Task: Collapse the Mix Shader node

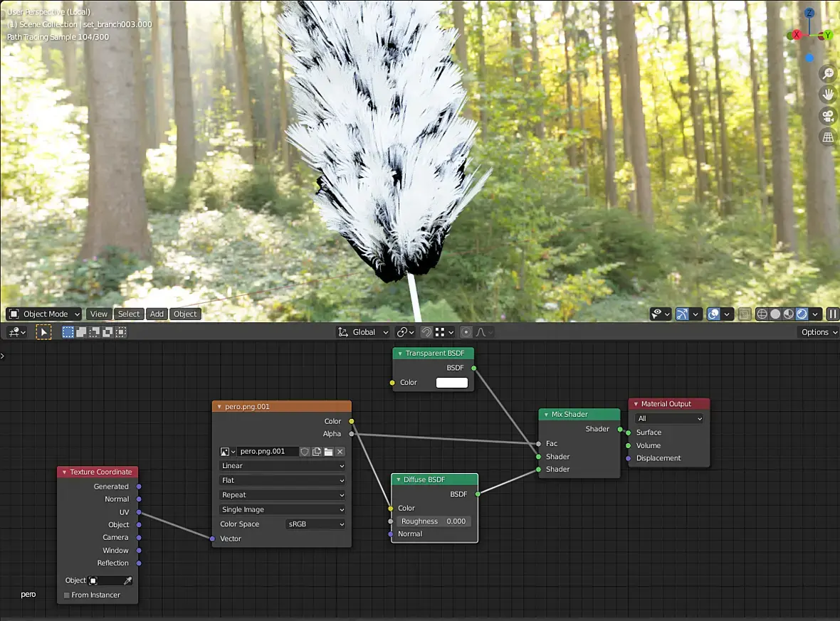Action: [546, 415]
